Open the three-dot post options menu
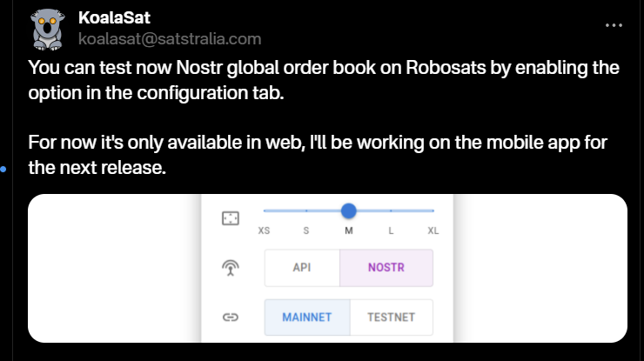 [614, 25]
